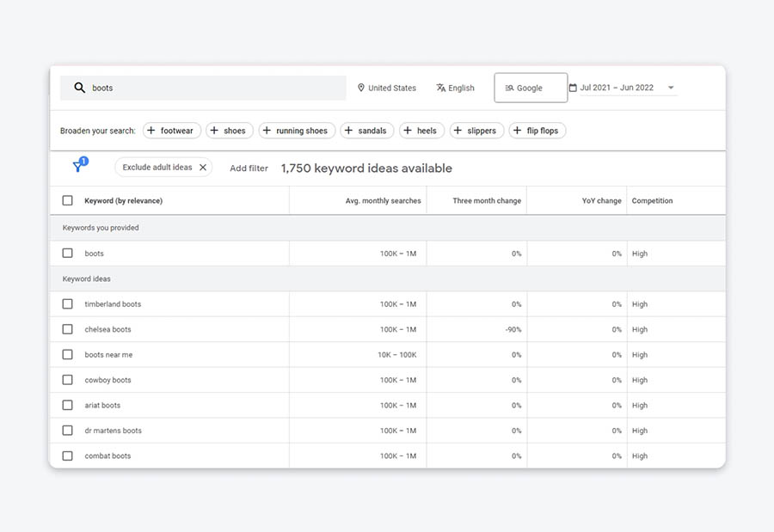Click the language translation icon next to English
The width and height of the screenshot is (774, 532).
441,88
